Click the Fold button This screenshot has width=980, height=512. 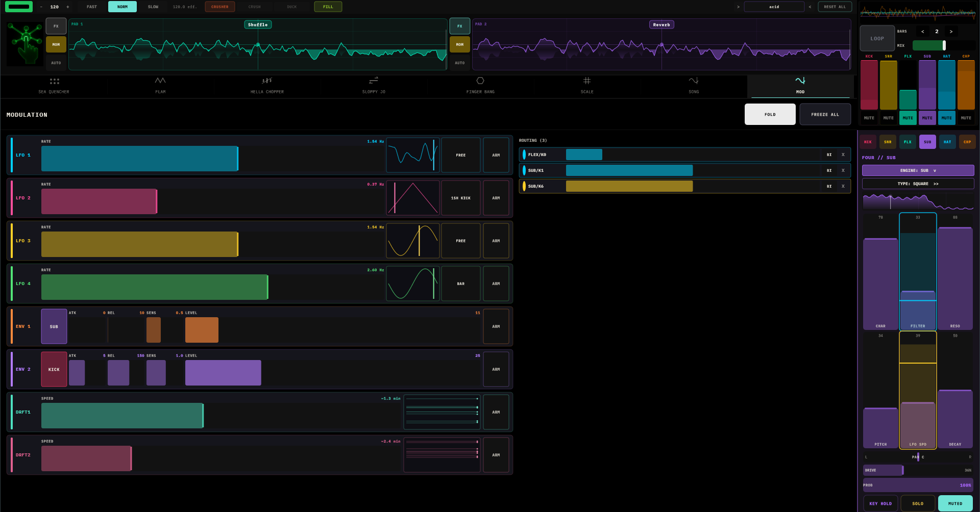pyautogui.click(x=770, y=114)
